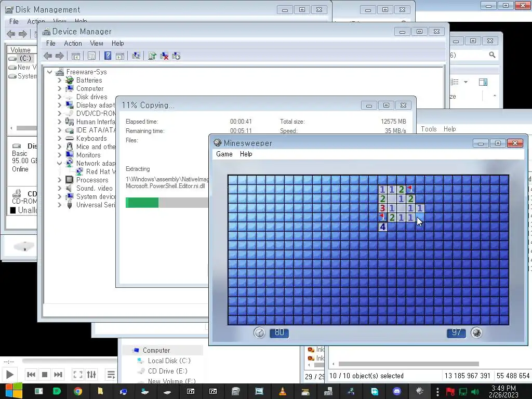Screen dimensions: 532x399
Task: Select CD Drive (E:) in Explorer tree
Action: point(168,371)
